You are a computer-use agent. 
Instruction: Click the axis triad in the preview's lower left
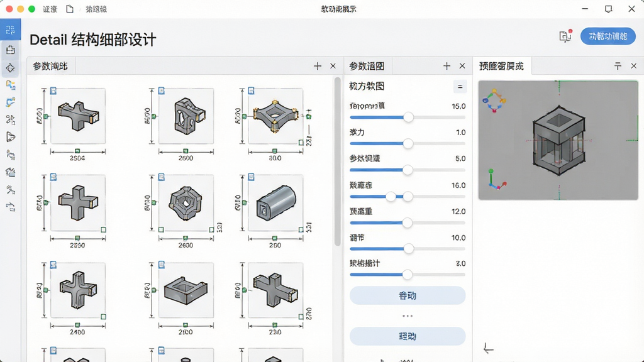coord(497,179)
